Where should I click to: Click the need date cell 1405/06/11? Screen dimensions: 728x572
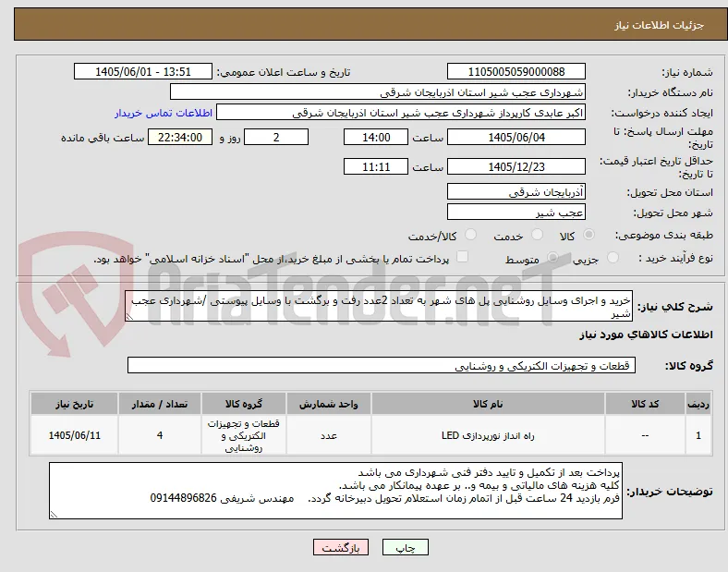(74, 435)
